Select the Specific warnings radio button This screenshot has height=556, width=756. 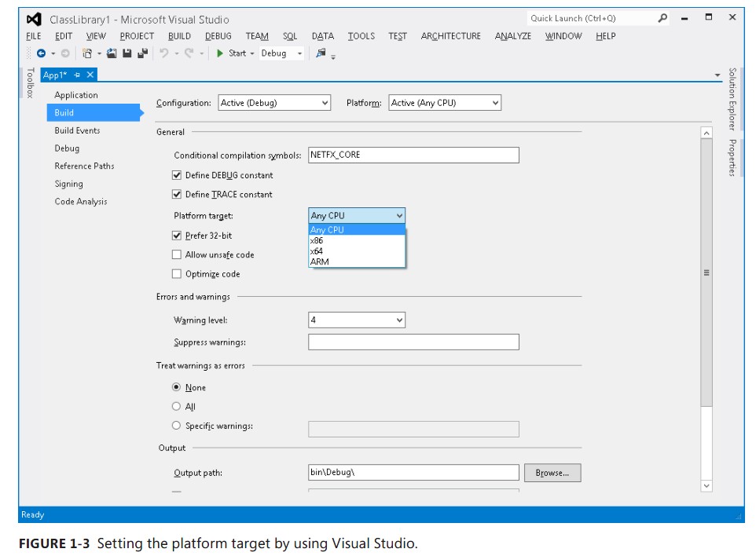[x=177, y=426]
